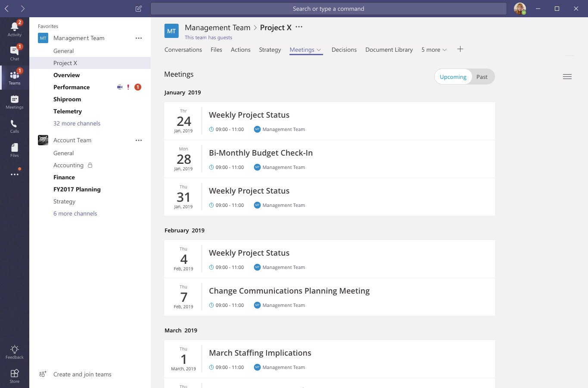Screen dimensions: 588x388
Task: Show 32 more channels under Management Team
Action: pos(77,123)
